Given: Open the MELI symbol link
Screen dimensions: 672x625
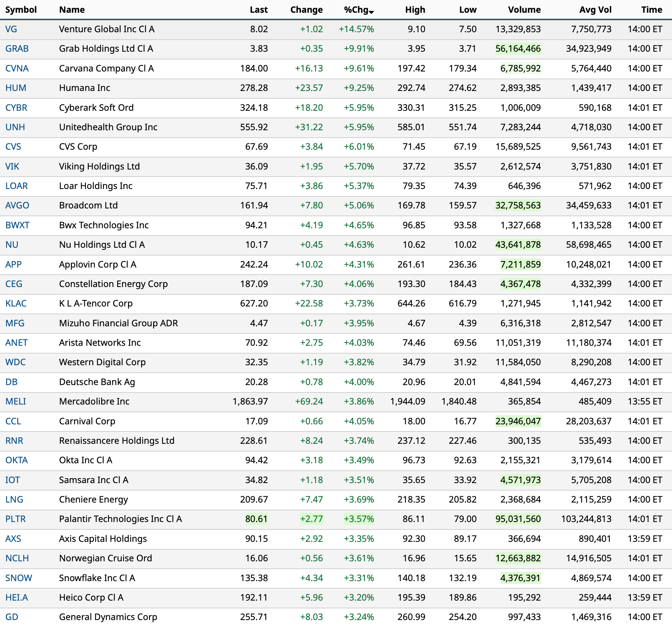Looking at the screenshot, I should [x=16, y=401].
